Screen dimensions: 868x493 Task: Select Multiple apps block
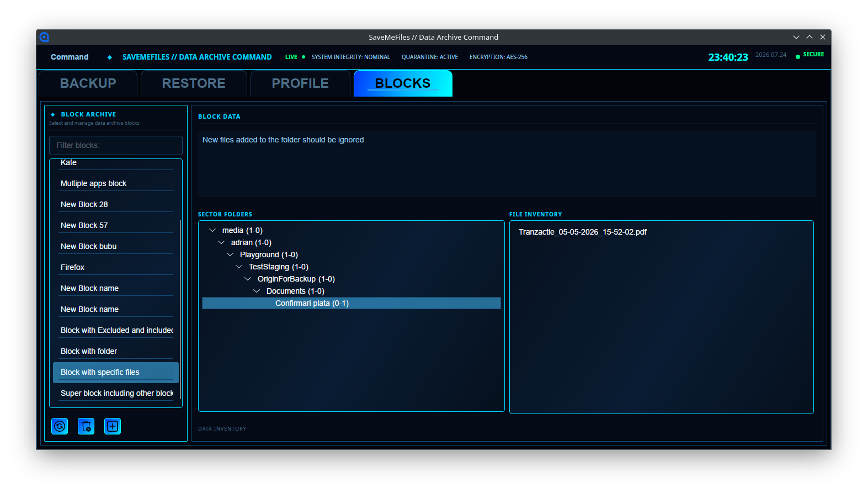tap(116, 183)
